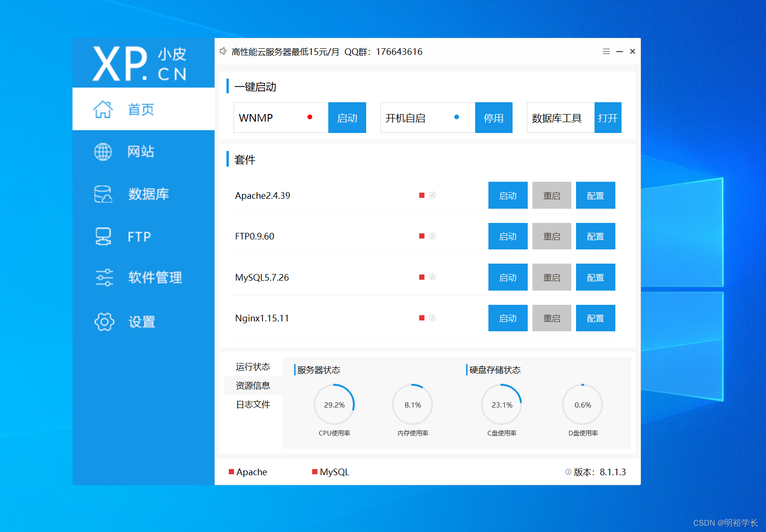Click the globe website icon

point(103,152)
